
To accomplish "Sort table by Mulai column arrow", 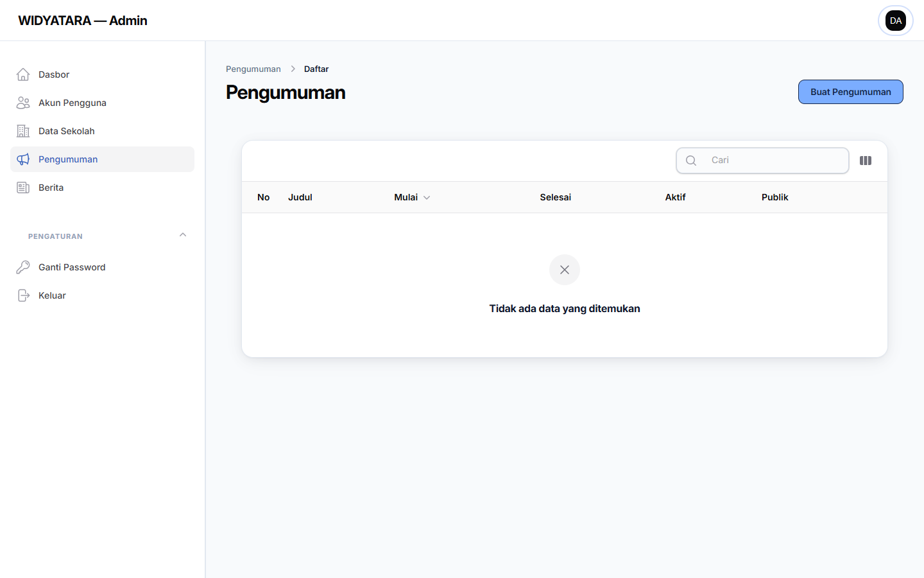I will 427,198.
